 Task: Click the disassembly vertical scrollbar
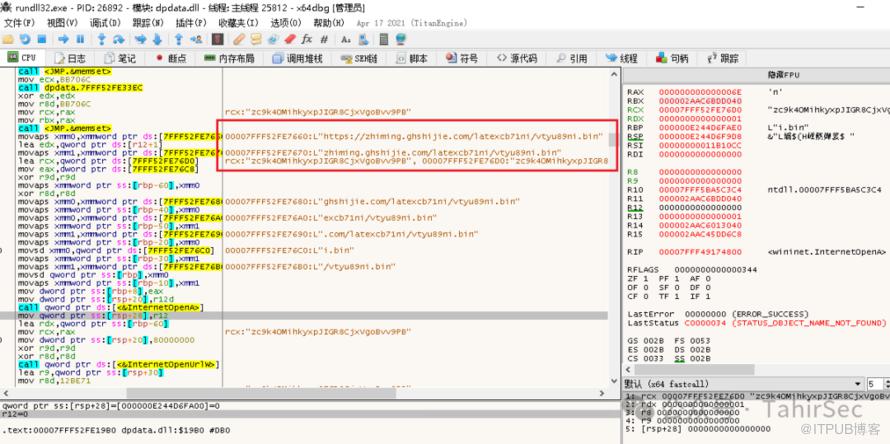[x=612, y=230]
